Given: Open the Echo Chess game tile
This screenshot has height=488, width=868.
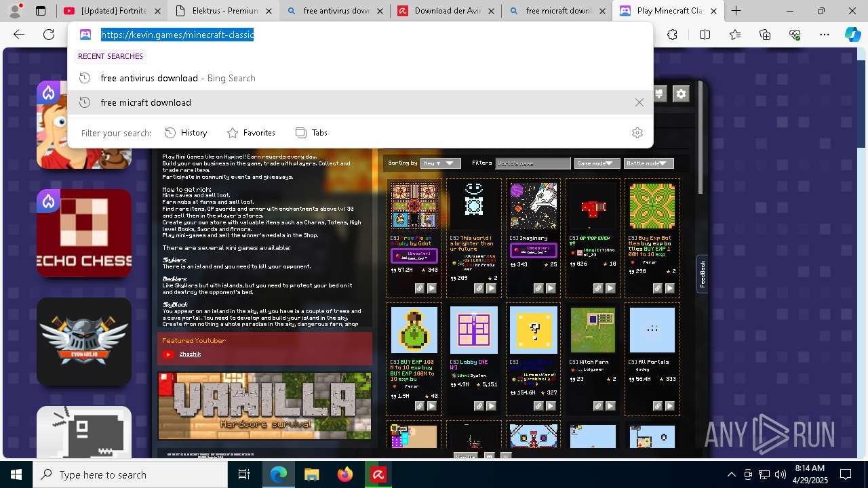Looking at the screenshot, I should point(84,233).
